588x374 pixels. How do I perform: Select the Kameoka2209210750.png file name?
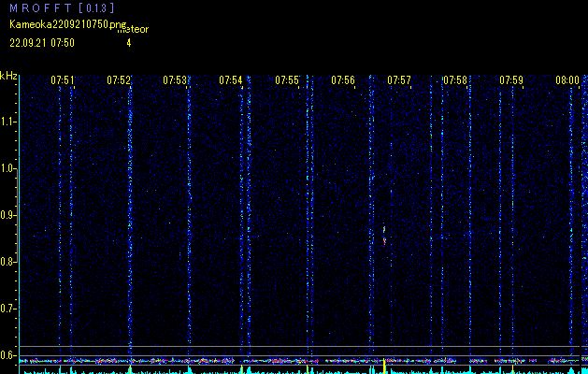coord(68,24)
